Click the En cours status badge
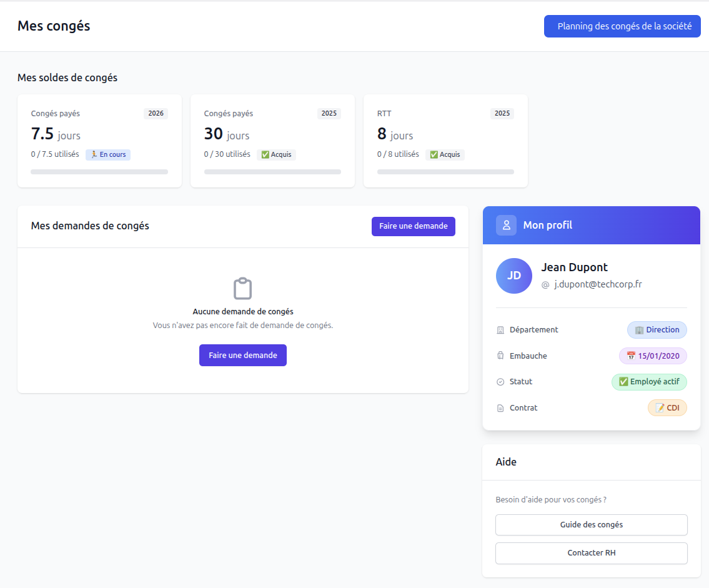 click(108, 154)
